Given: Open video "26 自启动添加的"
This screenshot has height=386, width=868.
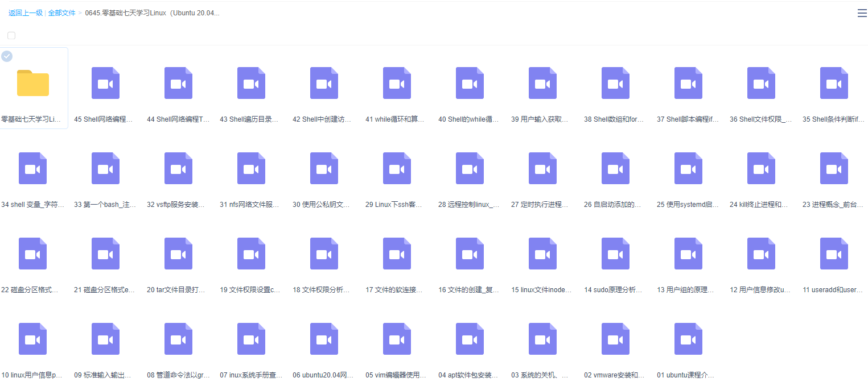Looking at the screenshot, I should pos(615,168).
